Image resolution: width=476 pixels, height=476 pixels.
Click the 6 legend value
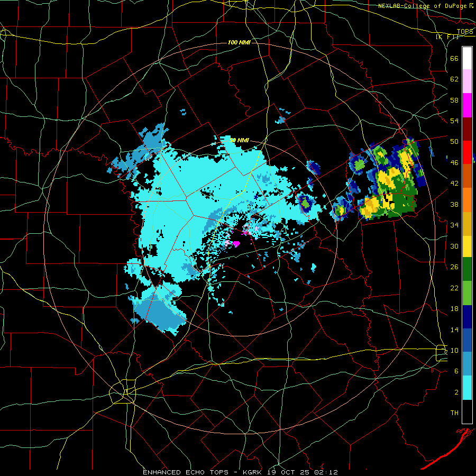pos(456,371)
